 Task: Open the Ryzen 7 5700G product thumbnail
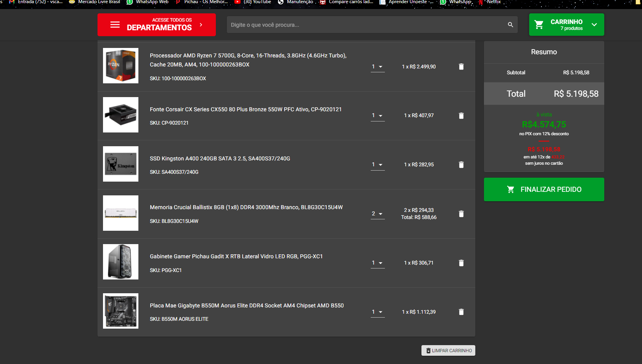(121, 66)
